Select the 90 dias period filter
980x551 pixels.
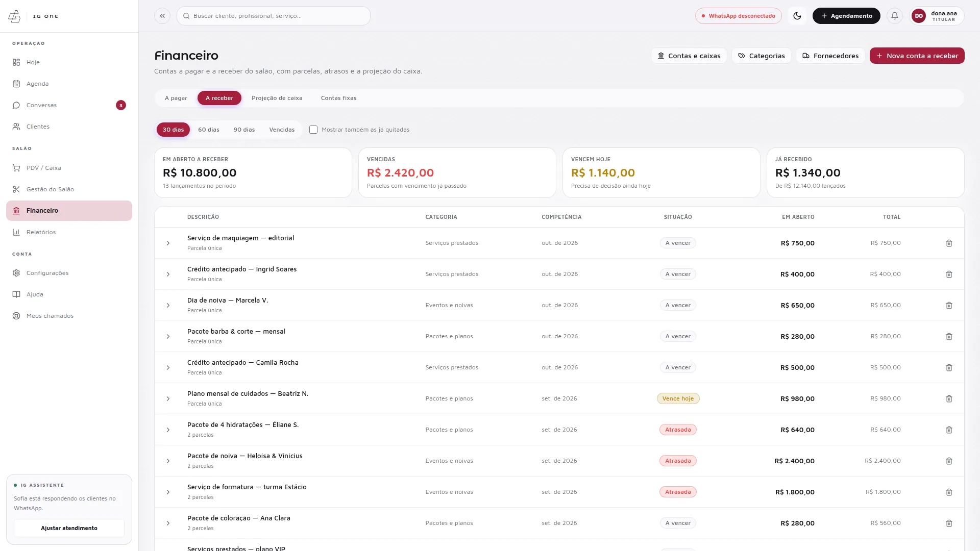(244, 130)
